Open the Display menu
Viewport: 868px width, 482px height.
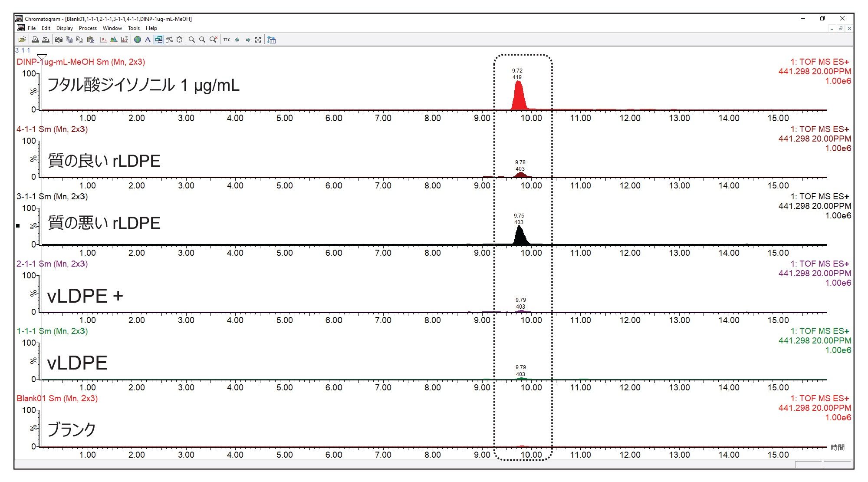pyautogui.click(x=64, y=28)
